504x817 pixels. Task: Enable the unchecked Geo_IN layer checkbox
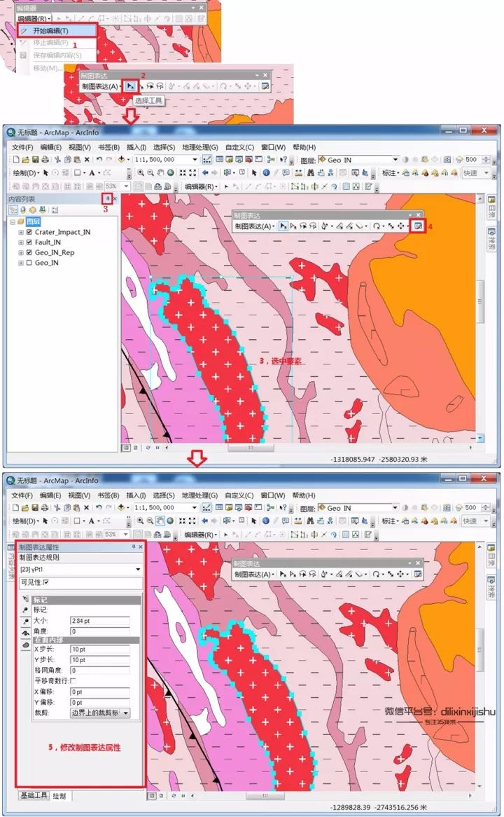(x=29, y=263)
